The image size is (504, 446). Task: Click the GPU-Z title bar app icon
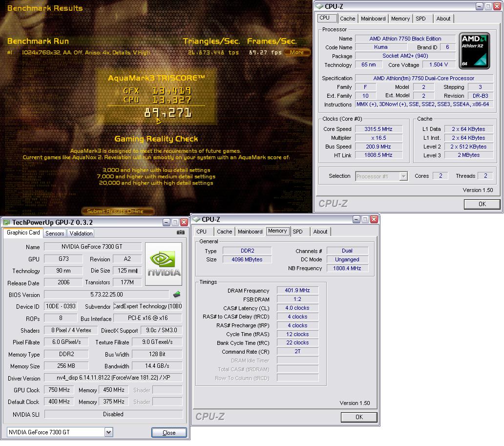[x=6, y=222]
